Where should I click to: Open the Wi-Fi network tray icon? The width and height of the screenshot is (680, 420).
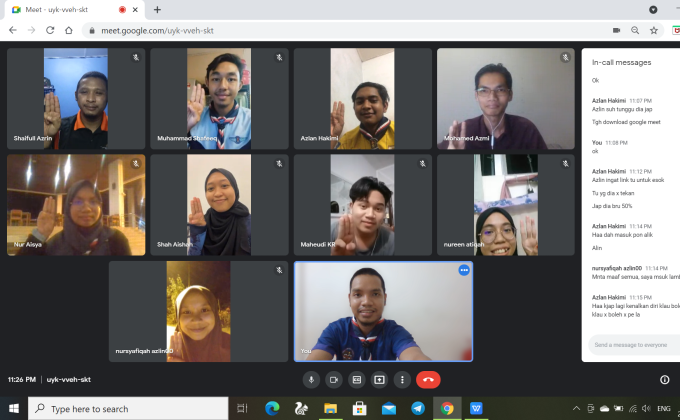point(633,408)
